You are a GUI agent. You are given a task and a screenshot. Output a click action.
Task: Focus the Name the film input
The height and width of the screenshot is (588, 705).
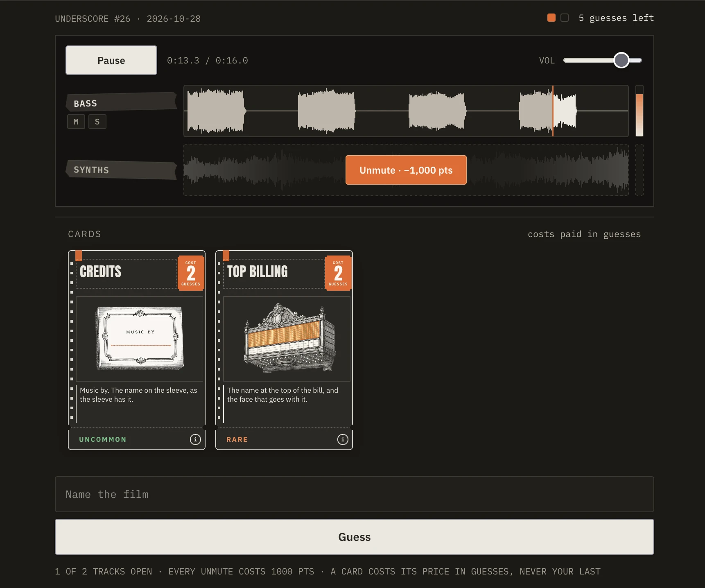pos(355,494)
